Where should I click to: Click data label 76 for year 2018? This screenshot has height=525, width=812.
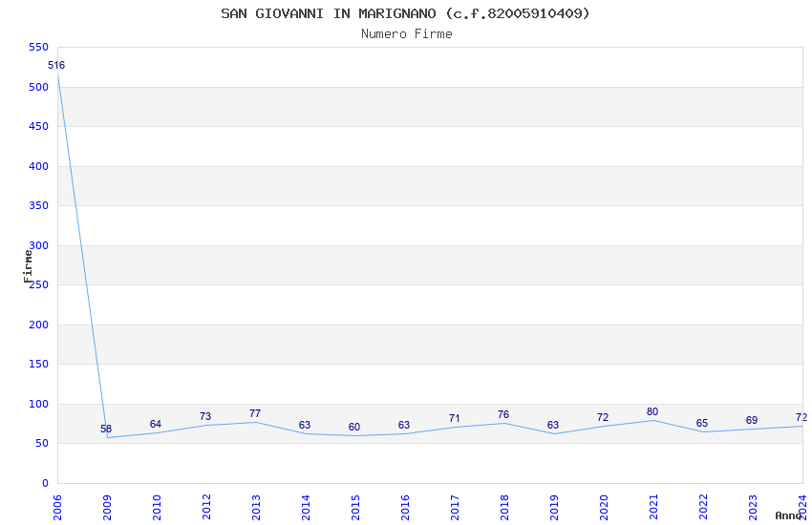pos(503,414)
